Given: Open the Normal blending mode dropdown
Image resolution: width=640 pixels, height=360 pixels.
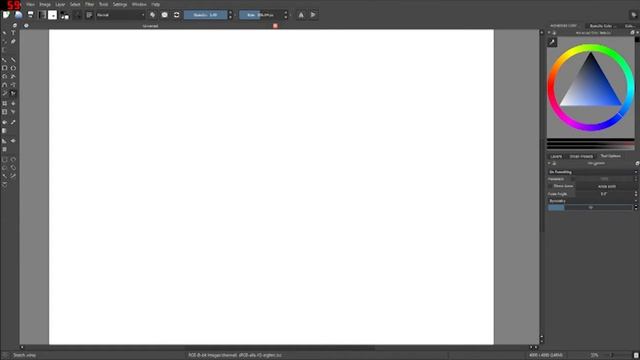Looking at the screenshot, I should [x=120, y=15].
